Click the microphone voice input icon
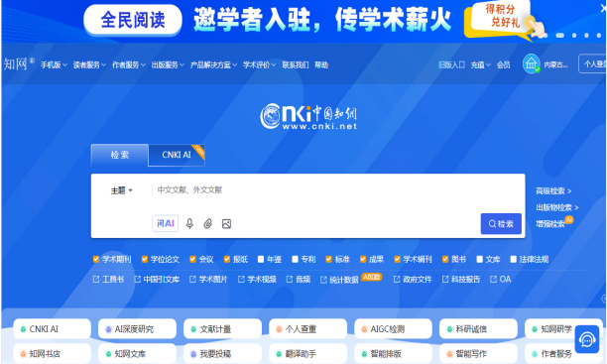Screen dimensions: 607x364 (x=189, y=223)
